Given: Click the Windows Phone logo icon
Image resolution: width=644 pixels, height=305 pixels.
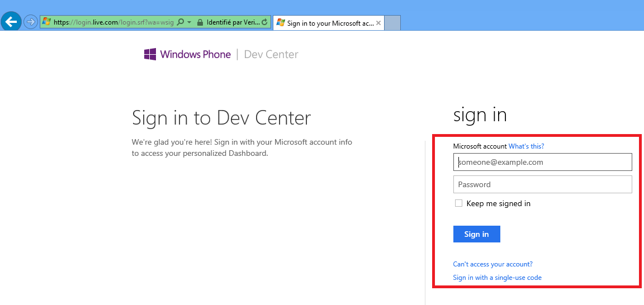Looking at the screenshot, I should tap(150, 54).
